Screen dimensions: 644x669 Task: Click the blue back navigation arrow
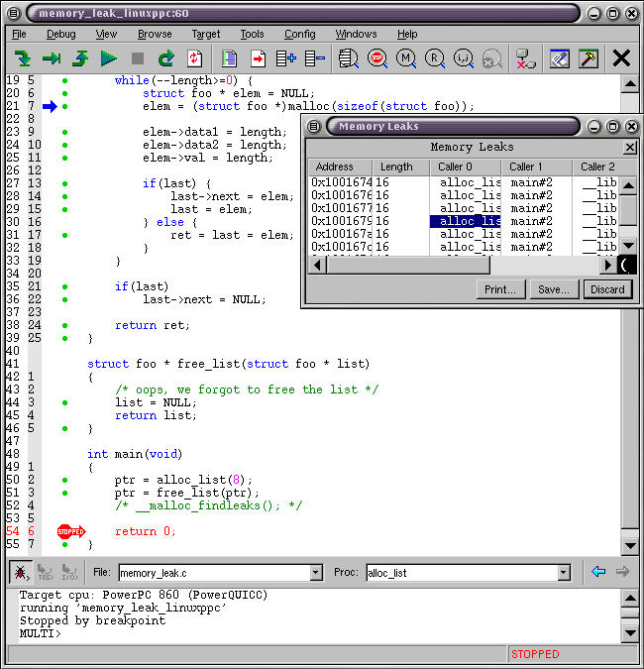(597, 572)
